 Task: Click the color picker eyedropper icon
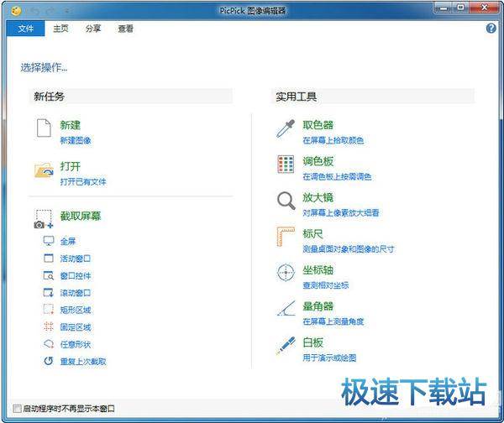[286, 128]
